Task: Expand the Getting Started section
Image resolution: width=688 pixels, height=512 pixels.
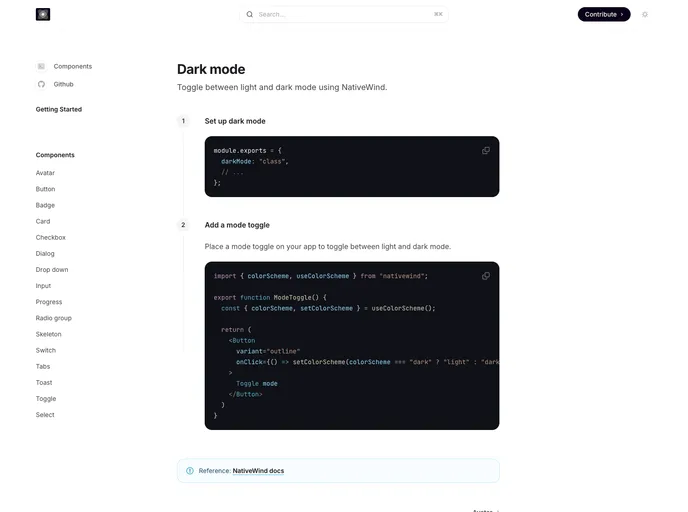Action: [x=59, y=109]
